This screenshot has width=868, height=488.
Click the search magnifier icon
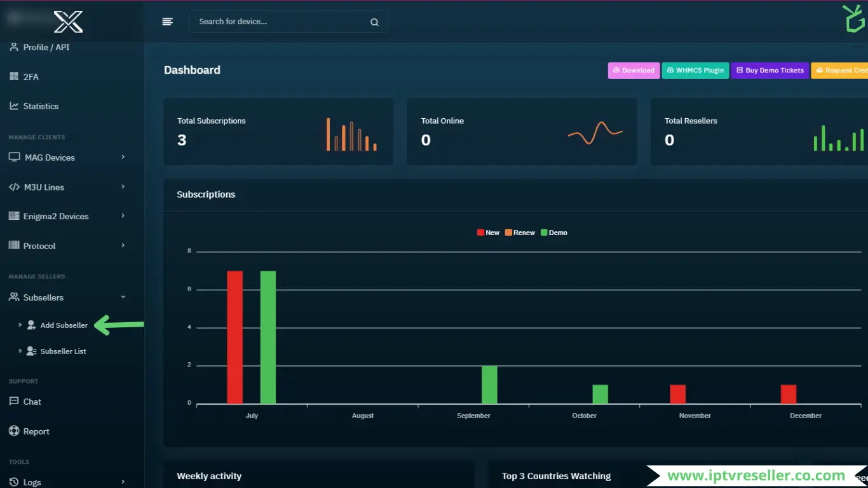point(374,22)
